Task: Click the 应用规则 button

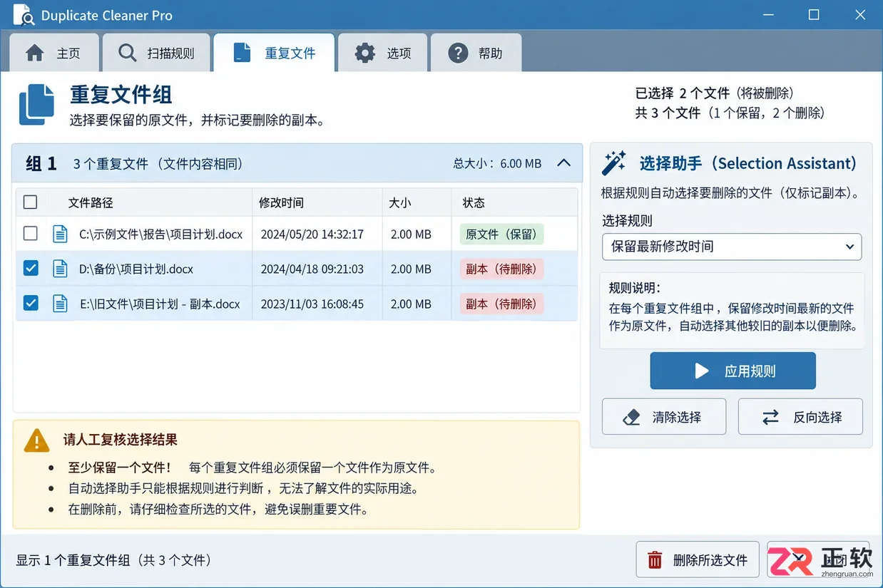Action: 733,371
